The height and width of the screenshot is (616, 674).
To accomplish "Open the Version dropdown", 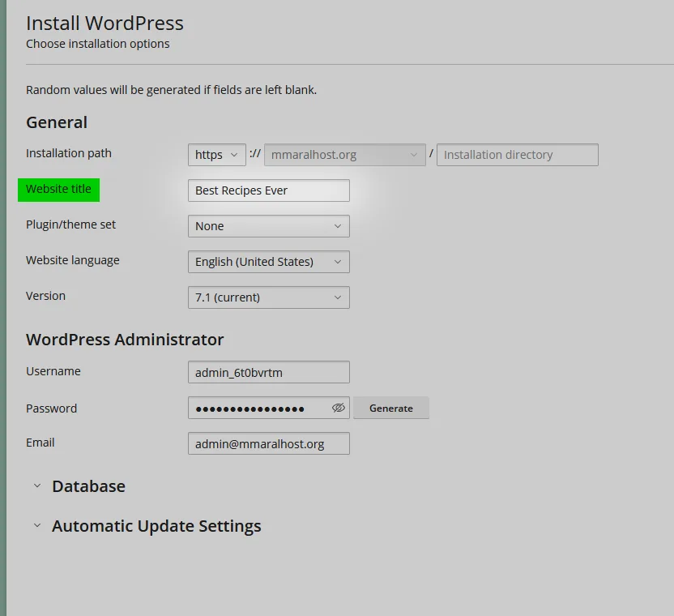I will coord(269,297).
